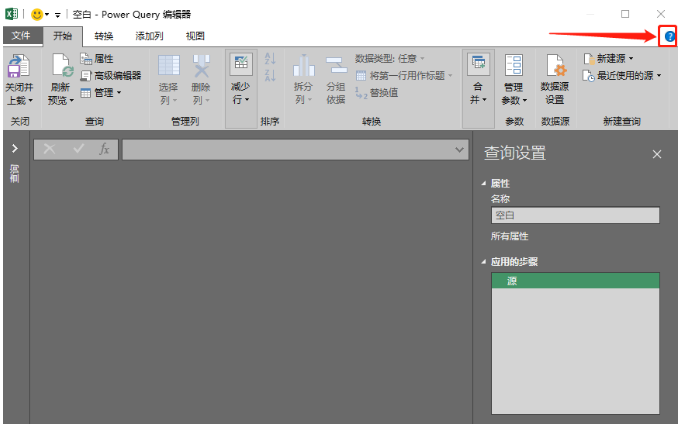
Task: Click 替换值 (Replace Values)
Action: point(377,93)
